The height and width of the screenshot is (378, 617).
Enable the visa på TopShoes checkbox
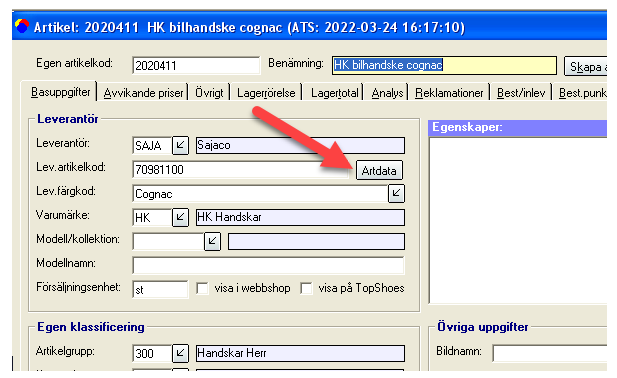(x=306, y=288)
